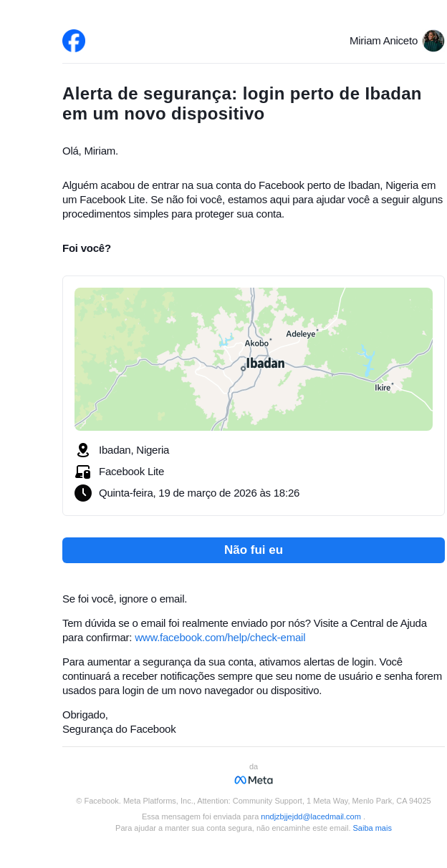The height and width of the screenshot is (868, 447).
Task: Click the security alert heading
Action: coord(241,104)
